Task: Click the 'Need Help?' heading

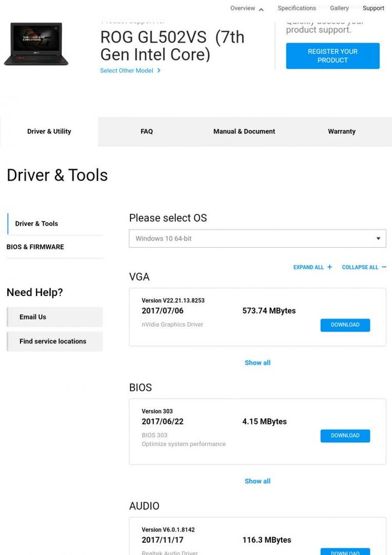Action: click(34, 292)
